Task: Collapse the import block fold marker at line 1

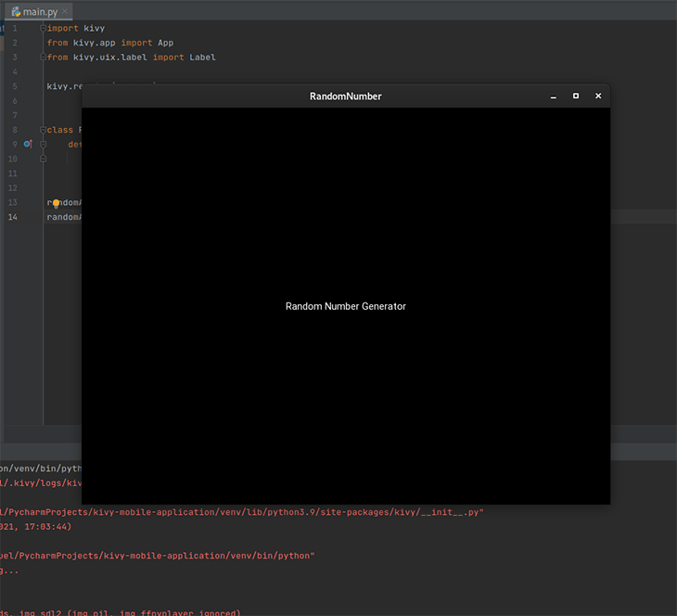Action: (43, 28)
